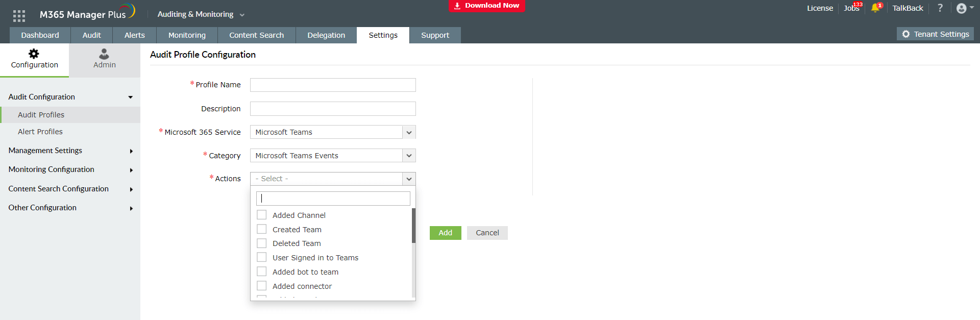This screenshot has height=320, width=980.
Task: Click the Actions search box
Action: pos(333,199)
